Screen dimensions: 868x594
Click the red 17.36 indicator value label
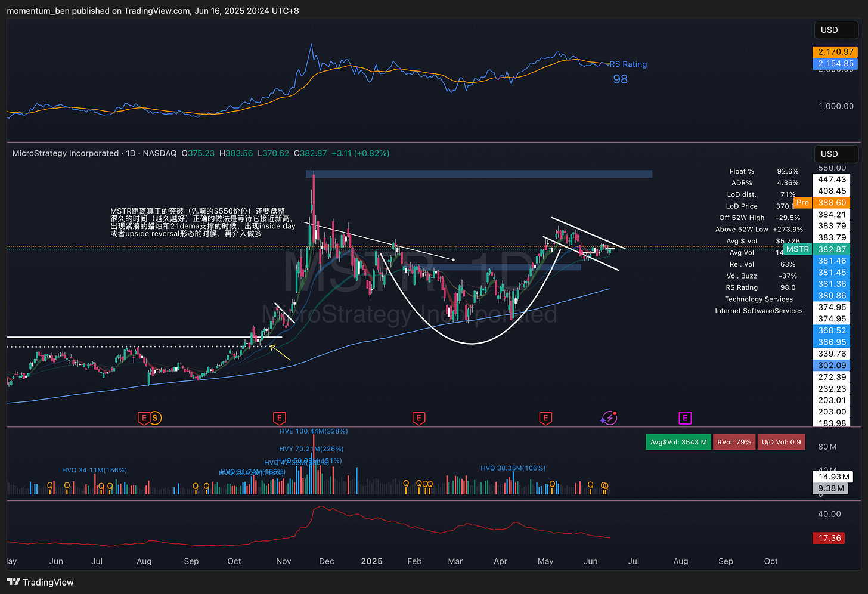[829, 538]
